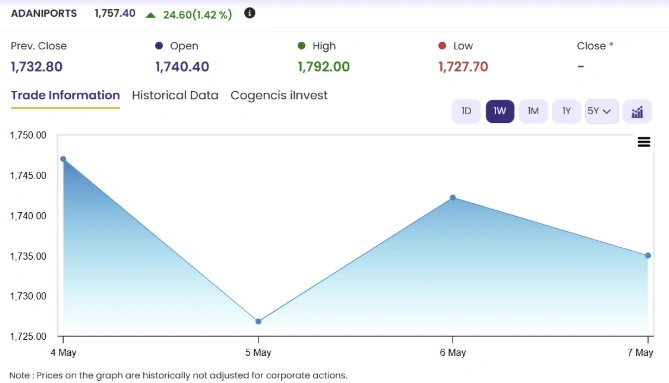Switch to Trade Information tab
The width and height of the screenshot is (669, 383).
[x=65, y=95]
